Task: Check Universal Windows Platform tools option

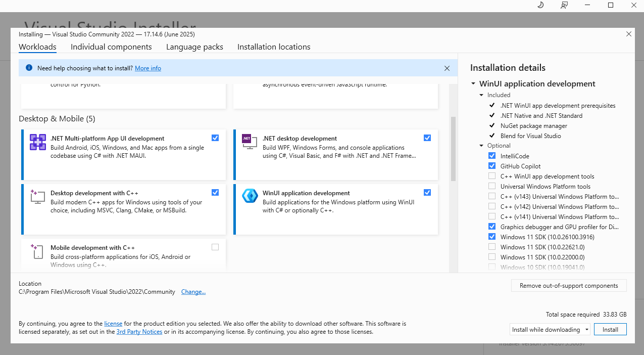Action: [x=492, y=186]
